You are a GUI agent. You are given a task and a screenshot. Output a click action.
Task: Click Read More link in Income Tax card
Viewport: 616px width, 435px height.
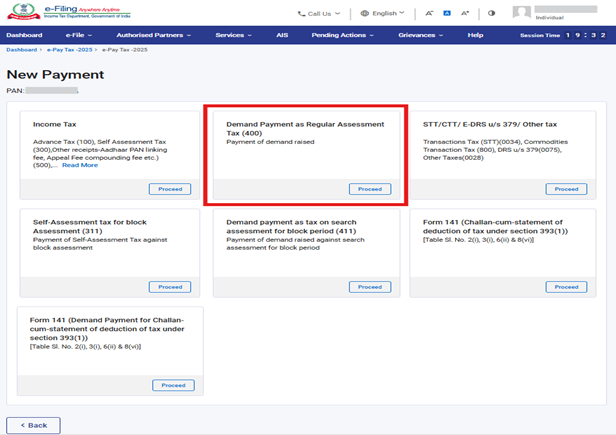click(80, 165)
